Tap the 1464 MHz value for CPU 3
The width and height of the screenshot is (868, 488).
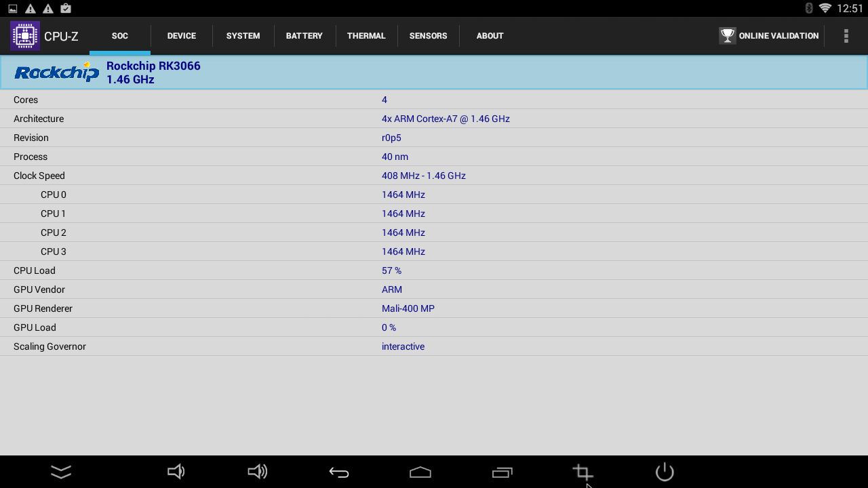coord(403,251)
